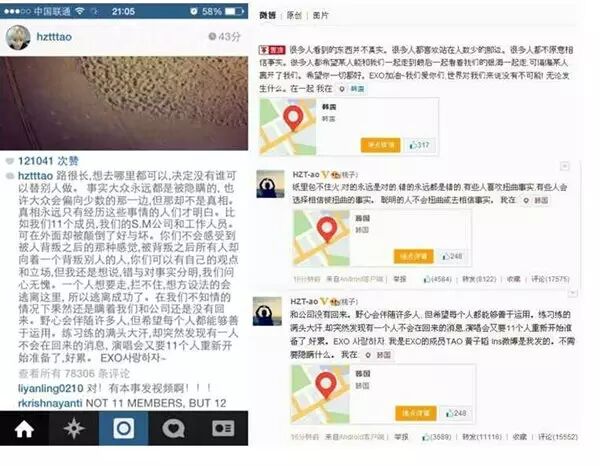Expand the dropdown arrow on second Weibo post

coord(564,166)
